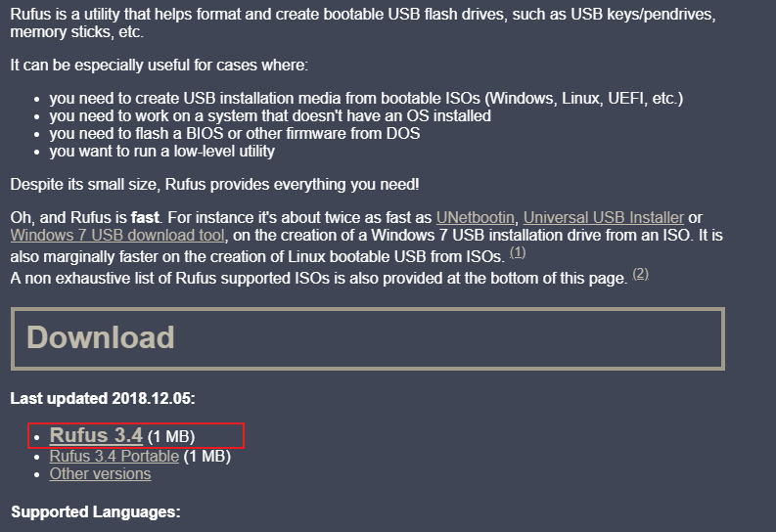
Task: Click the bullet about USB installation media
Action: pos(365,99)
